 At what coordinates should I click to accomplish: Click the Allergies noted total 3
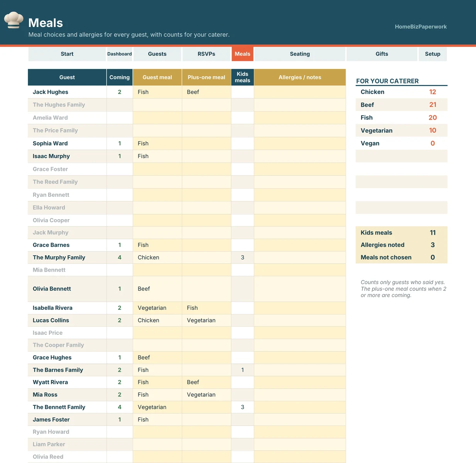[433, 245]
